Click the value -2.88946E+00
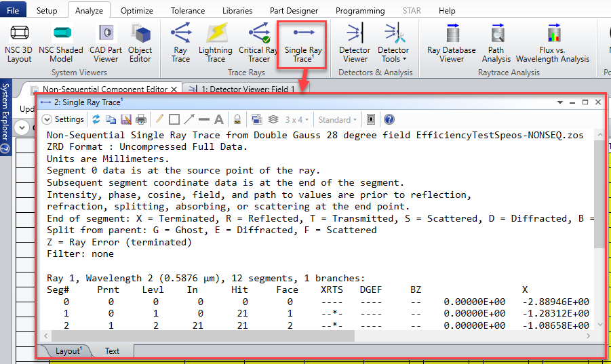 (x=555, y=302)
